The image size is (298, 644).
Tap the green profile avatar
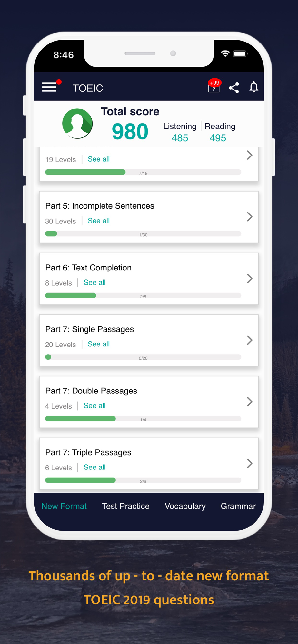pyautogui.click(x=77, y=123)
